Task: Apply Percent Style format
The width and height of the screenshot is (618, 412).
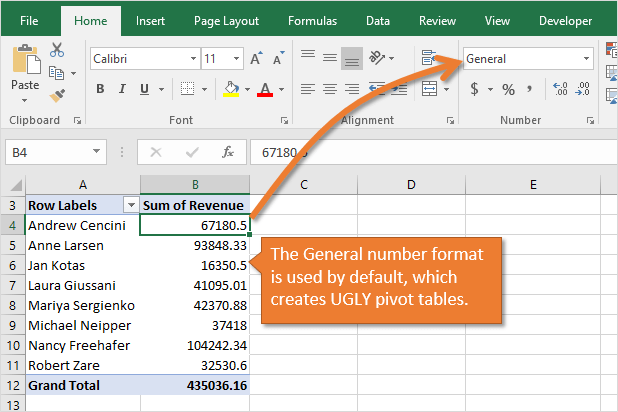Action: [x=508, y=90]
